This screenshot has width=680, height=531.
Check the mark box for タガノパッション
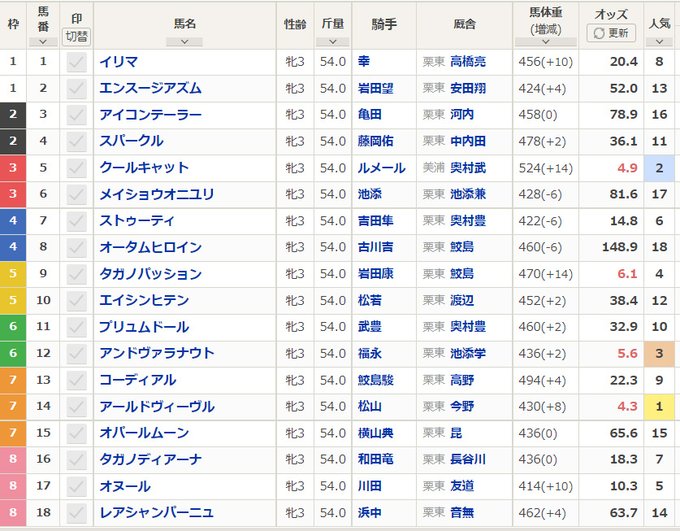tap(76, 274)
